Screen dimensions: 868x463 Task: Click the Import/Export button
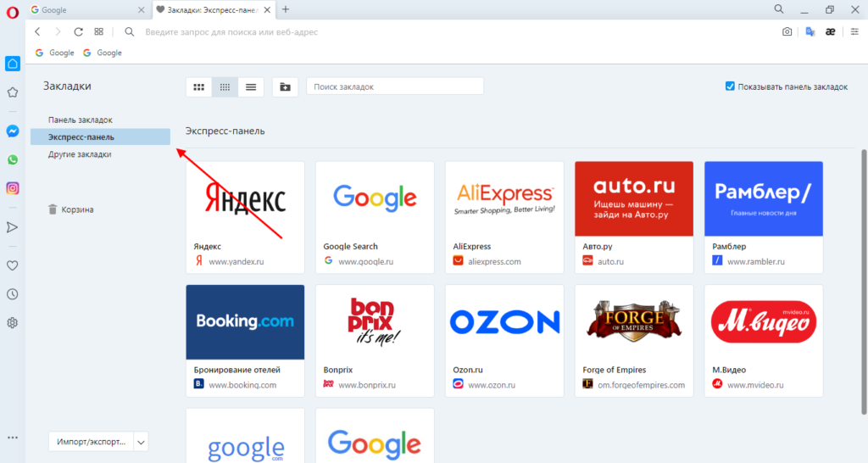click(x=91, y=442)
